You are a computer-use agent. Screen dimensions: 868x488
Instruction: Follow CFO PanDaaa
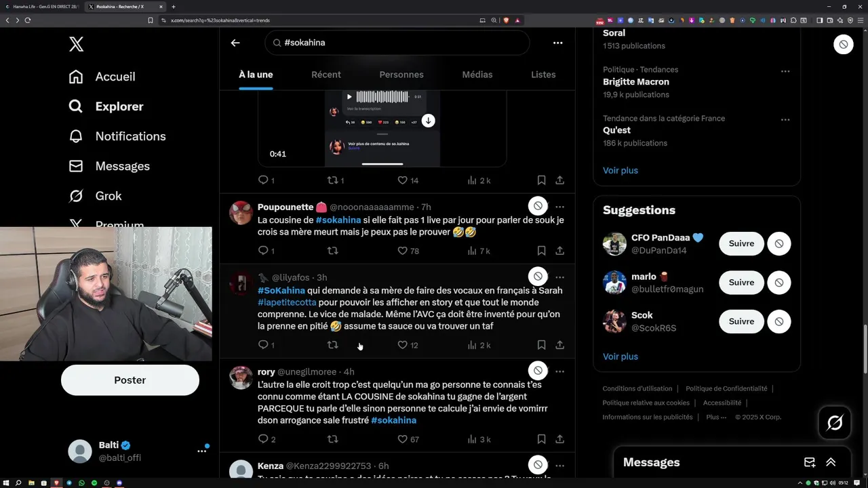741,243
